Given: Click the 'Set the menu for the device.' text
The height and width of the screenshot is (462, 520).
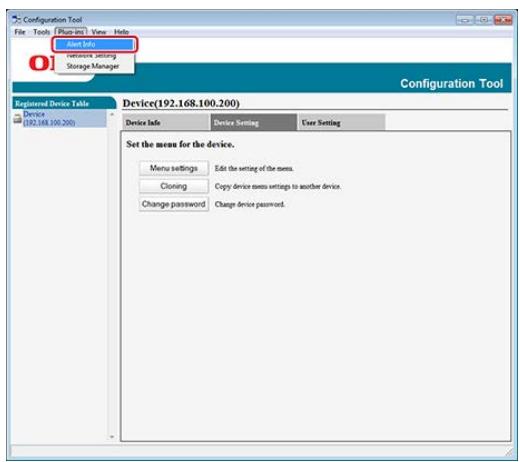Looking at the screenshot, I should pos(180,144).
